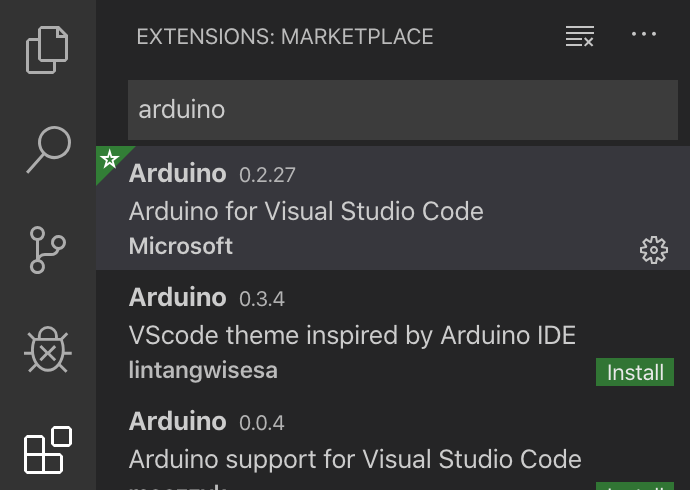The width and height of the screenshot is (690, 490).
Task: Clear extensions search results icon
Action: pos(580,36)
